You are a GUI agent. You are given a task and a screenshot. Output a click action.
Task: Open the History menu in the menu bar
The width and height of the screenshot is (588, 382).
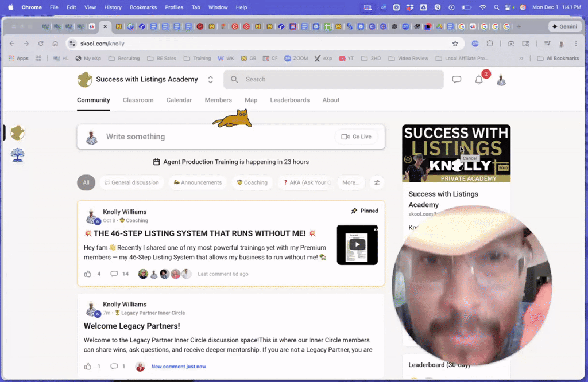[113, 7]
